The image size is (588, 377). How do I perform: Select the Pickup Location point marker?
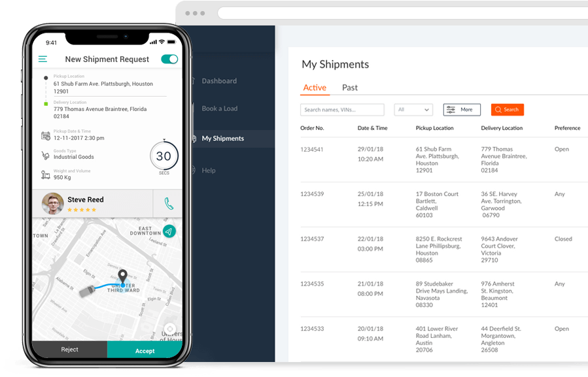(44, 76)
